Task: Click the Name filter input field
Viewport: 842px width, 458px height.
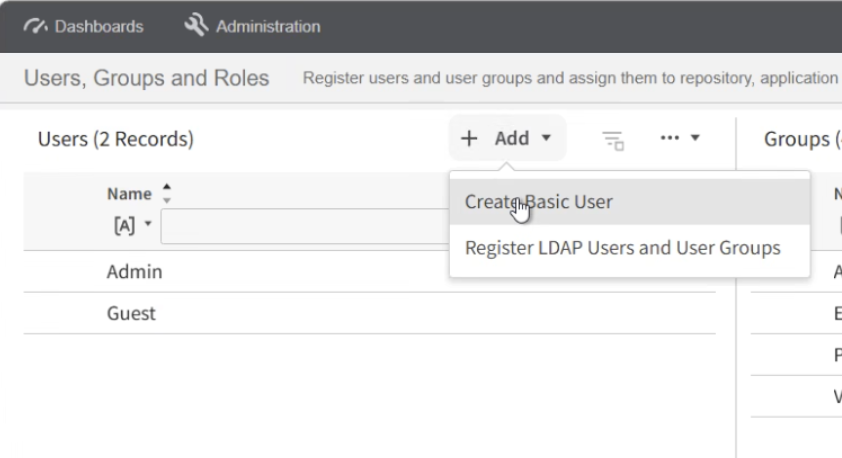Action: click(x=305, y=226)
